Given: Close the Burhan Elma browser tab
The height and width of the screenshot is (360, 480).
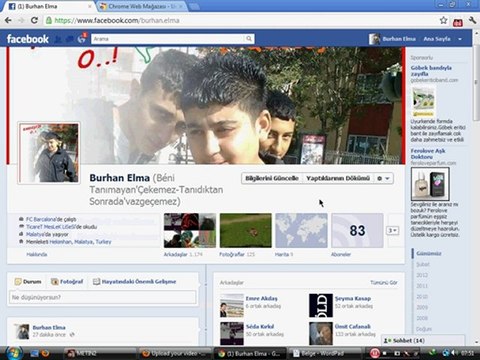Looking at the screenshot, I should coord(90,6).
